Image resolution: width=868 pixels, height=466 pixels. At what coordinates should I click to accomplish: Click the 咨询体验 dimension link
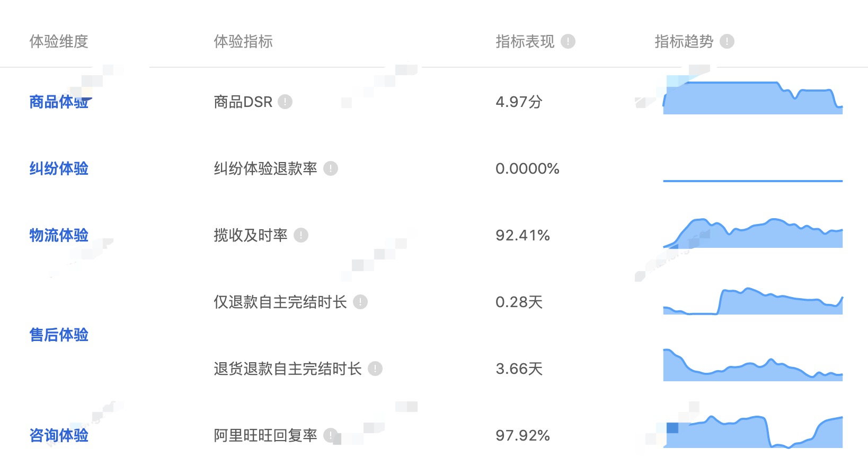tap(59, 435)
